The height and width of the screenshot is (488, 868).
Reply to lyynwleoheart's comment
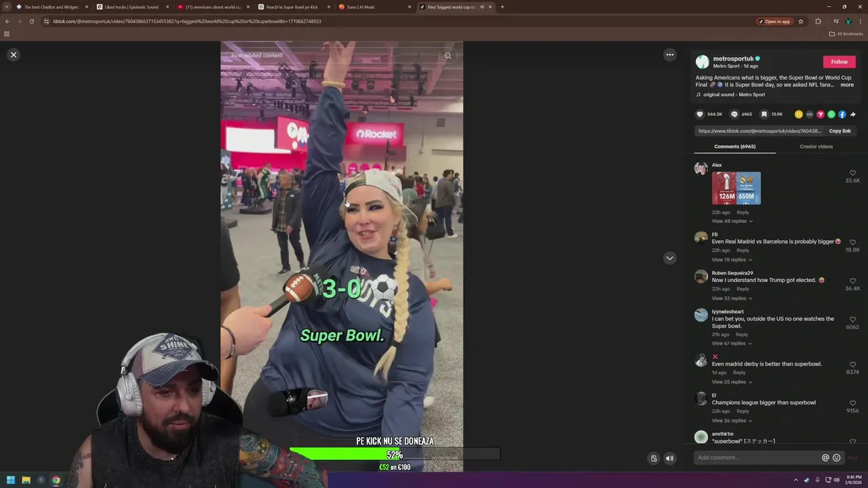742,334
